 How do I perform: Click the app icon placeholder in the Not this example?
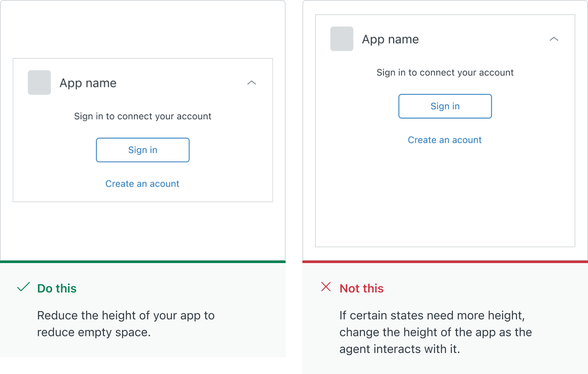pos(342,39)
